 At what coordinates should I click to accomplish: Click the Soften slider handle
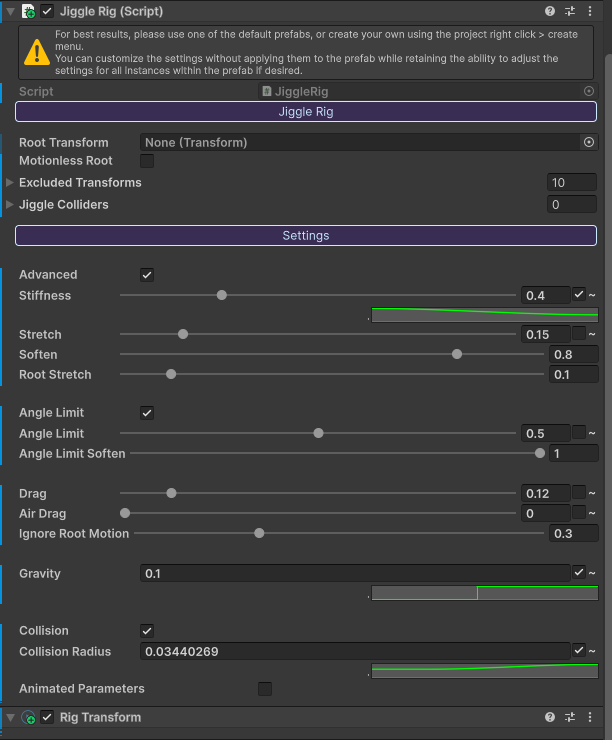point(457,354)
